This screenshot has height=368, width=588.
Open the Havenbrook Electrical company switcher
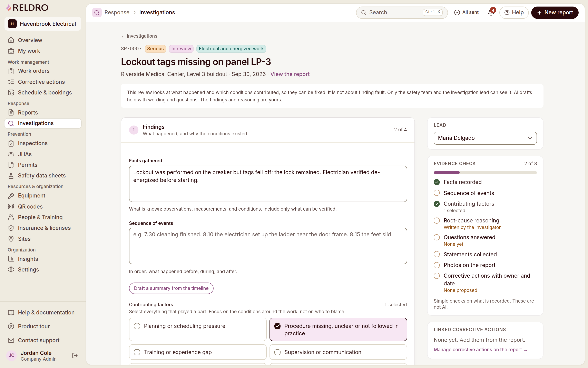(x=43, y=24)
